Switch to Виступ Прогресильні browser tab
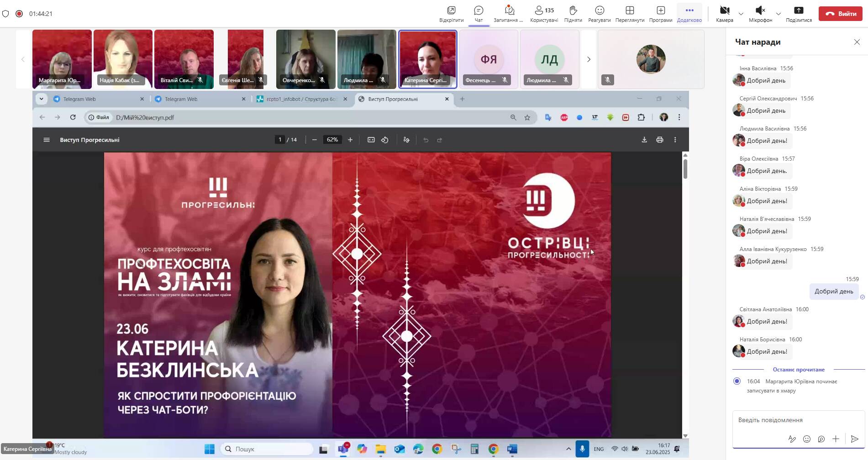 (x=404, y=99)
